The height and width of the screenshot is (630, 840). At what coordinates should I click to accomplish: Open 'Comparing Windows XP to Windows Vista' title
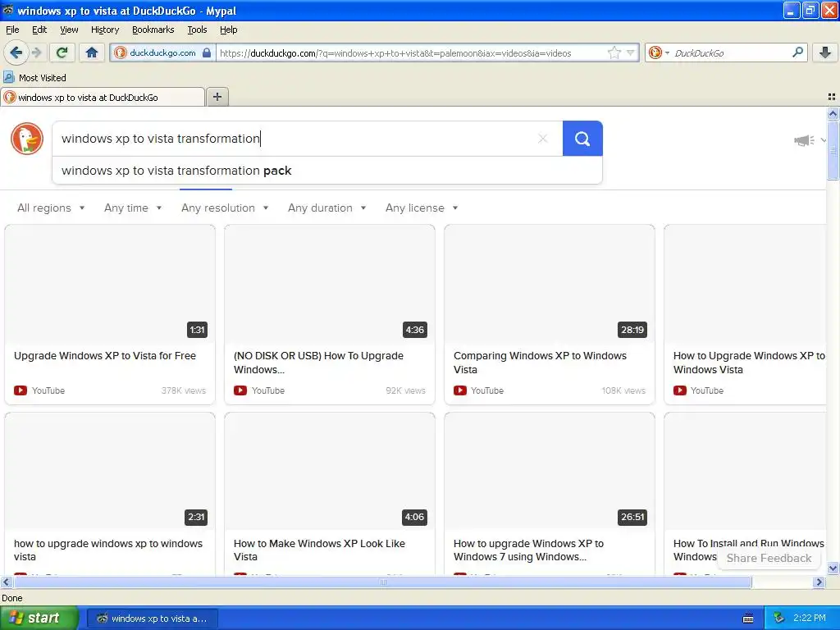point(540,363)
